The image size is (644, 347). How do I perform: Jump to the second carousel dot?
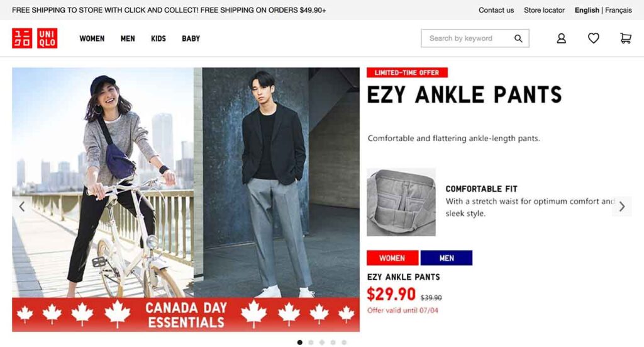(311, 343)
